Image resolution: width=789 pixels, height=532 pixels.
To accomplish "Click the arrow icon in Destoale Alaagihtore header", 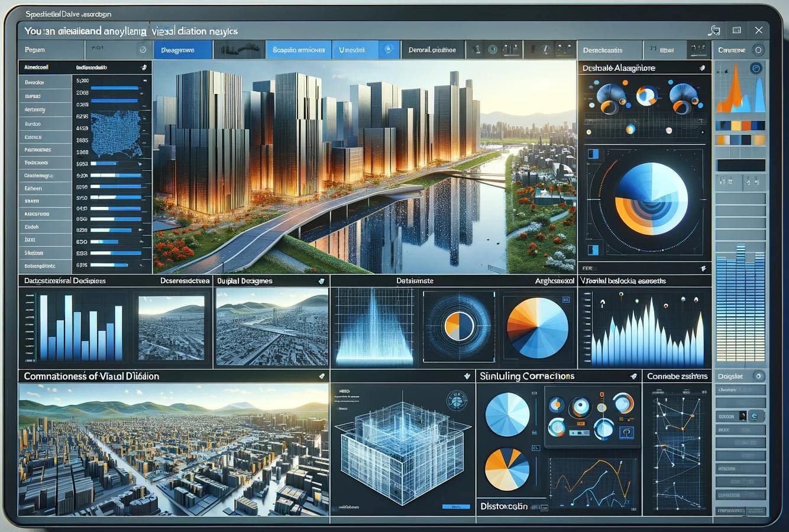I will pos(702,68).
